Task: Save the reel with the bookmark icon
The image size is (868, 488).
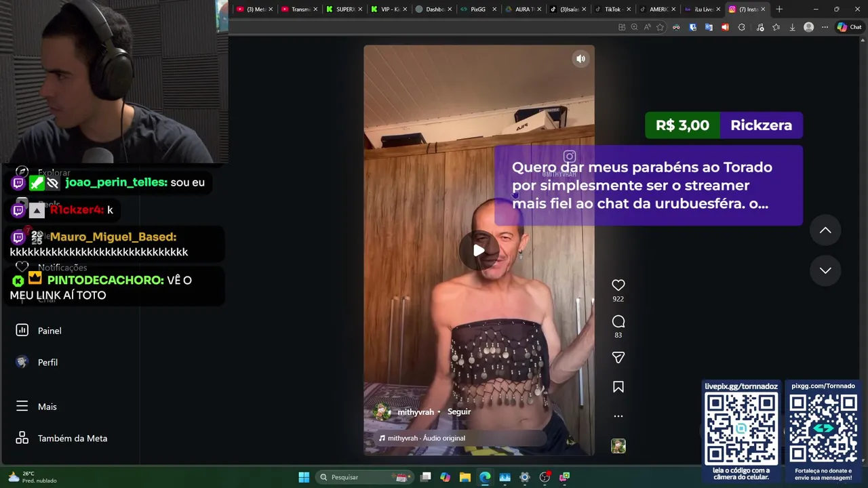Action: point(618,387)
